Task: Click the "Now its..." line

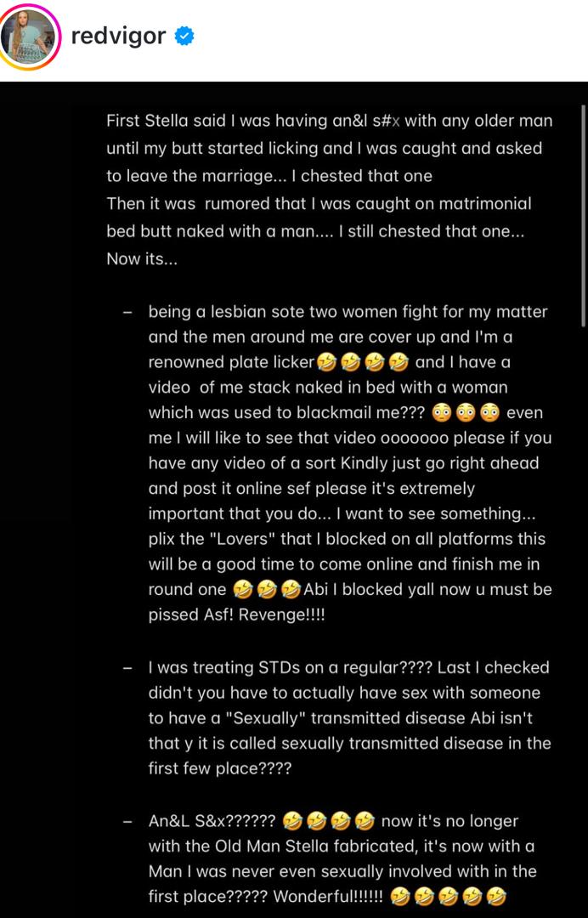Action: pyautogui.click(x=142, y=258)
